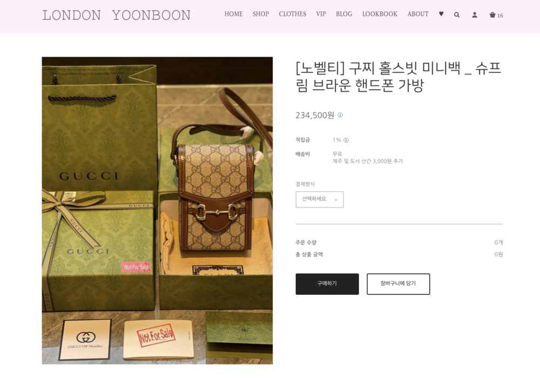Click the dropdown chevron in 선택하세요 box
540x392 pixels.
[336, 200]
